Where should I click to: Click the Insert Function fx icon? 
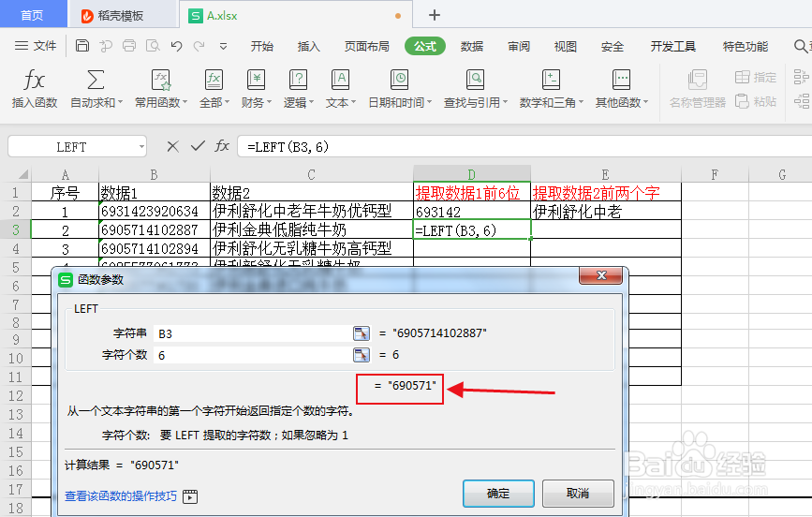pos(34,81)
